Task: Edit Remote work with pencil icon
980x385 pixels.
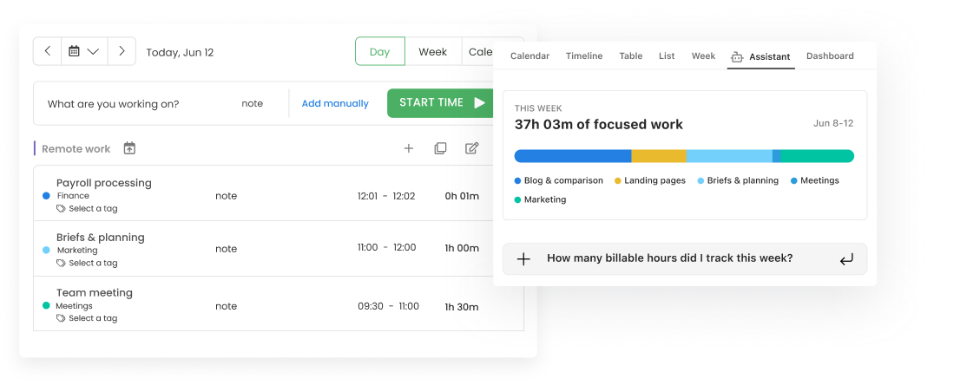Action: click(x=472, y=148)
